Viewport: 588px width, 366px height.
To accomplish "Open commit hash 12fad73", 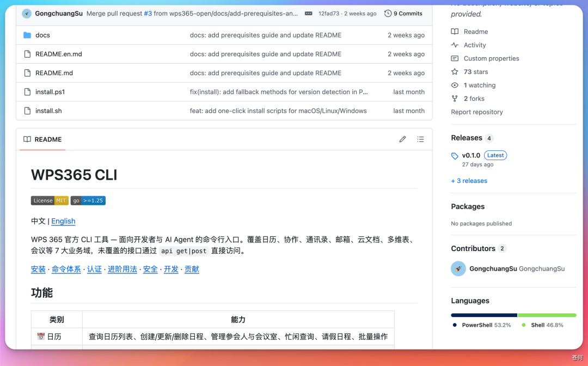I will pyautogui.click(x=329, y=14).
